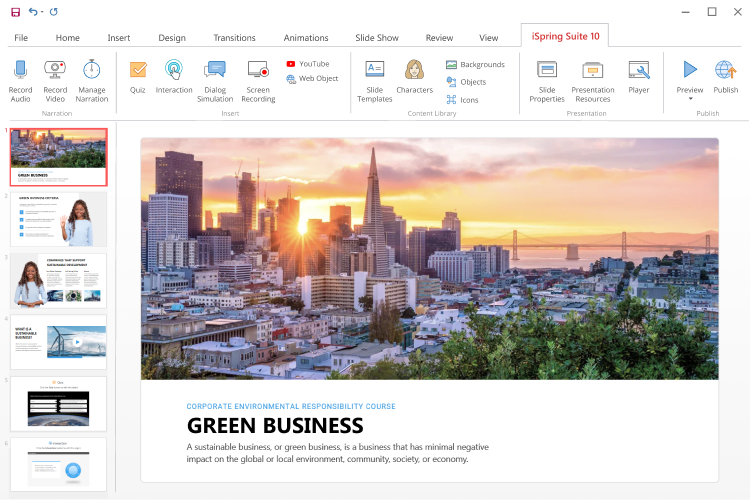Image resolution: width=750 pixels, height=500 pixels.
Task: Select slide 6 interaction thumbnail
Action: [58, 465]
